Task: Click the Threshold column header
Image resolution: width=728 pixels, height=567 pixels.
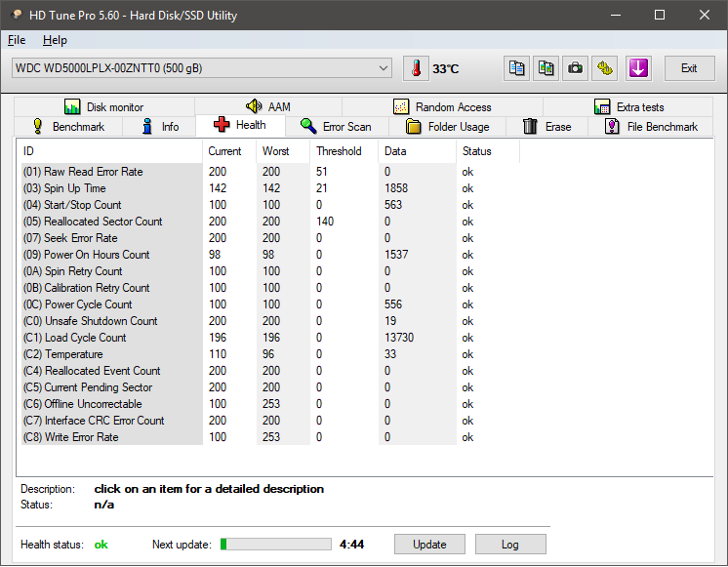Action: click(339, 151)
